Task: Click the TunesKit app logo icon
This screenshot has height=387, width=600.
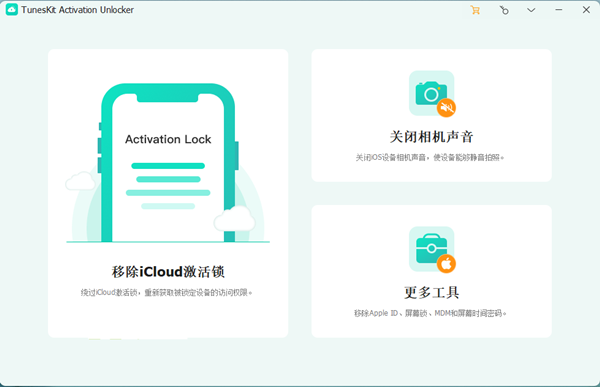Action: click(x=11, y=10)
